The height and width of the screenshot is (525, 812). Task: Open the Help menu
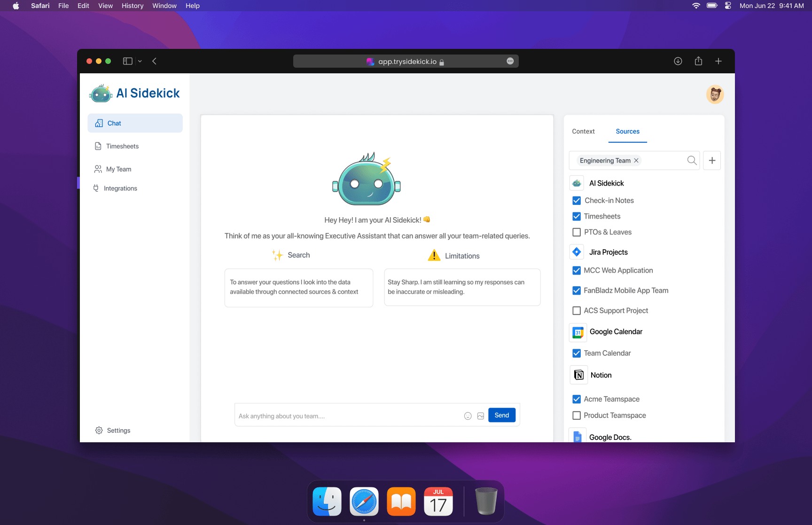coord(193,6)
